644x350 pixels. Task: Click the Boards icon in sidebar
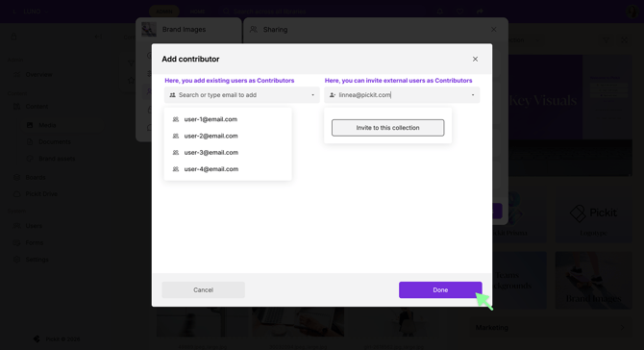pos(17,178)
